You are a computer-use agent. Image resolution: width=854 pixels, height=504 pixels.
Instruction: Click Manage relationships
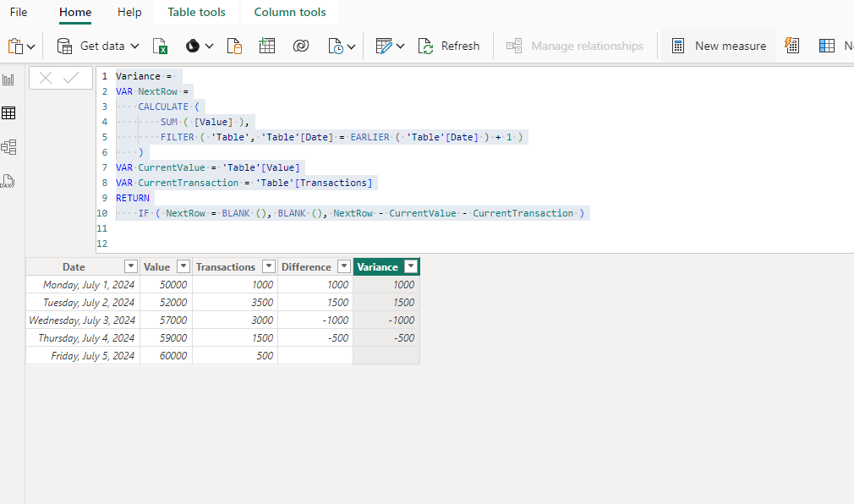click(x=575, y=47)
